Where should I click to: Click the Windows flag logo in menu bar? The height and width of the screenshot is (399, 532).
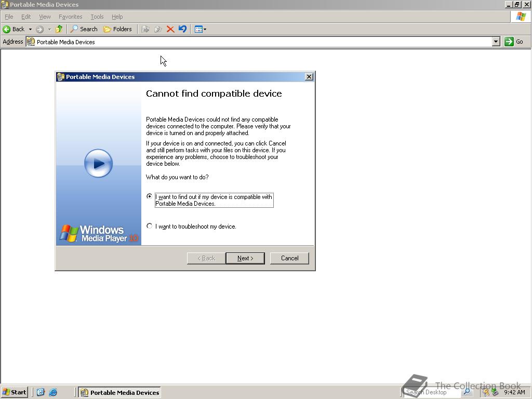click(521, 17)
